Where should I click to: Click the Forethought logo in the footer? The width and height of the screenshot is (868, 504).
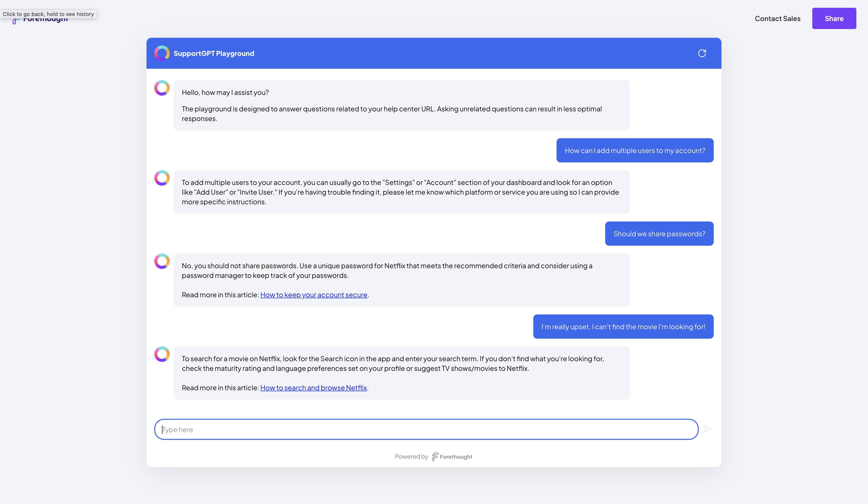pos(452,457)
